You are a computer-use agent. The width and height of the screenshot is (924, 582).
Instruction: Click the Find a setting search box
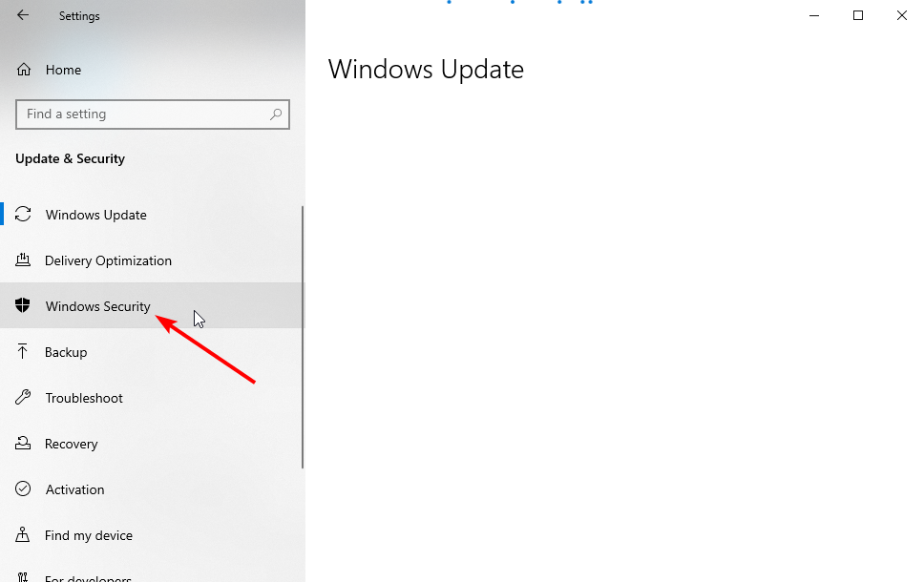pos(153,114)
